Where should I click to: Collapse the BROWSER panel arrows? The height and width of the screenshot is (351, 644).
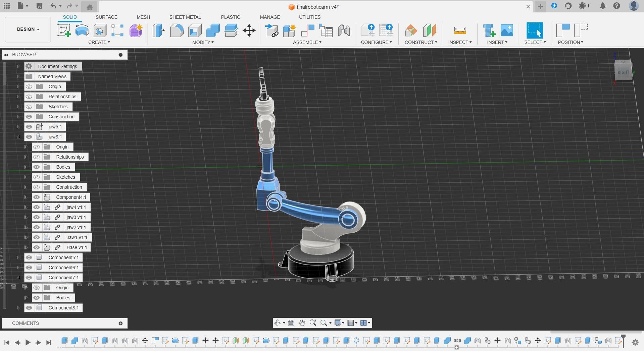coord(6,55)
